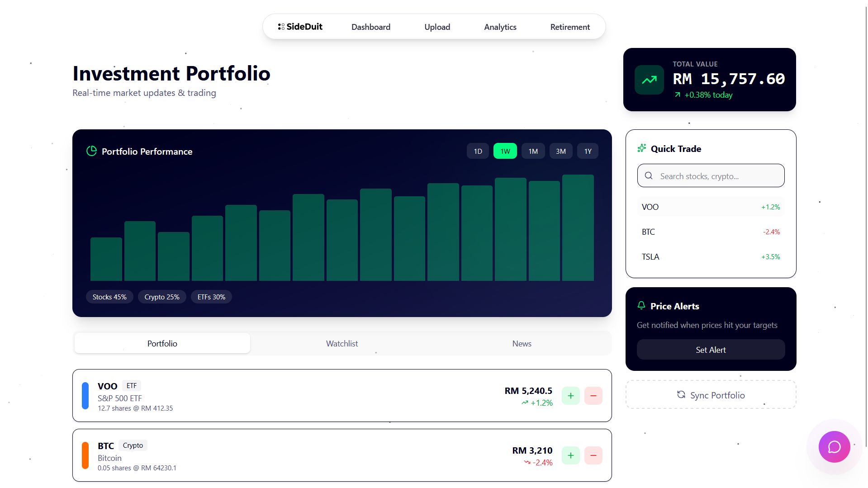
Task: Click the Bitcoin holding name
Action: point(109,458)
